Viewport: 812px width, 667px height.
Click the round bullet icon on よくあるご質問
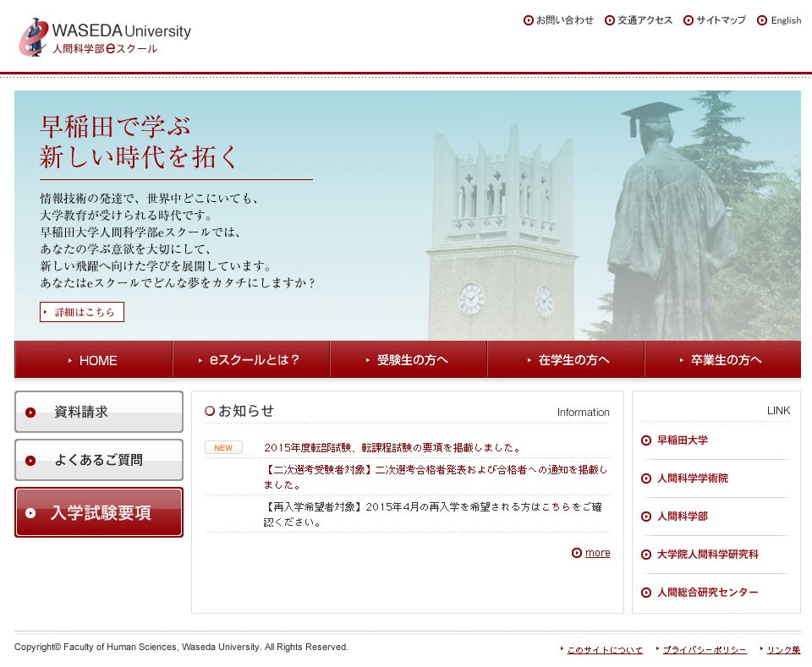(x=30, y=461)
